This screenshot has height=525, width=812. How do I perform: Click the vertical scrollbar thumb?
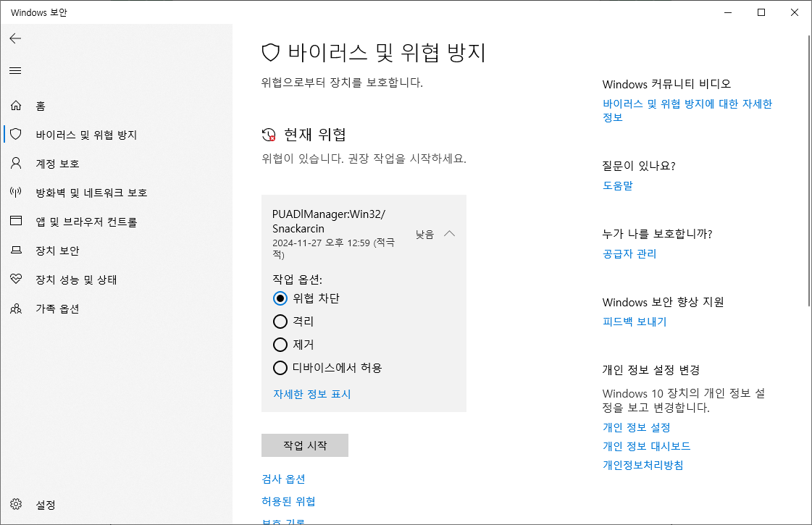click(809, 171)
